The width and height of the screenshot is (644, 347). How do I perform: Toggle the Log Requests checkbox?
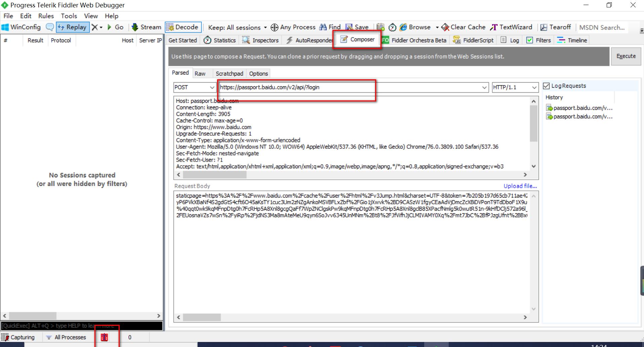[546, 86]
